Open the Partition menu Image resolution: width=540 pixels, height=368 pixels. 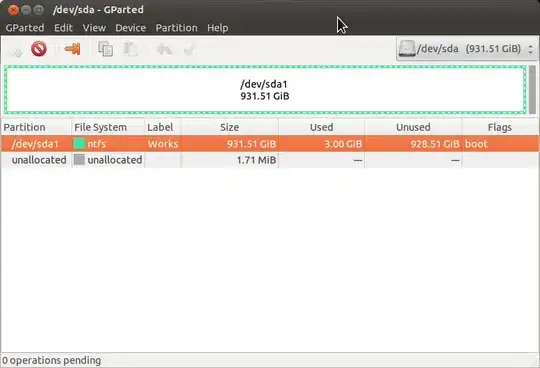[x=177, y=28]
